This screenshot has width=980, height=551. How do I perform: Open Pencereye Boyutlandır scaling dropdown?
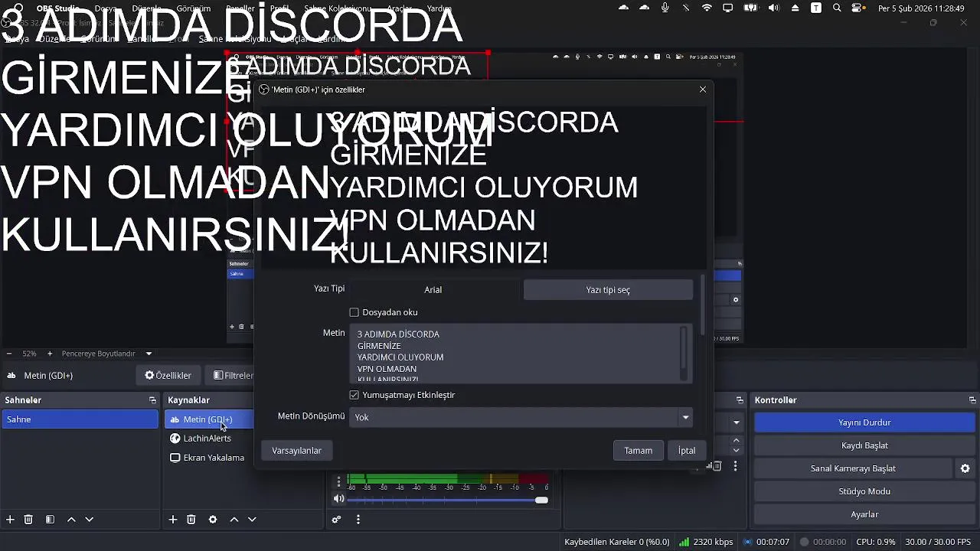(x=107, y=354)
